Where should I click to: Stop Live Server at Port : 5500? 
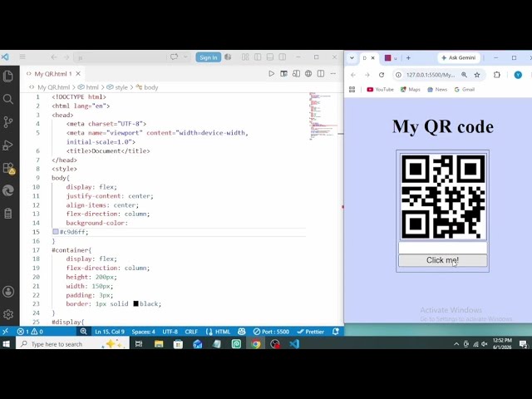point(271,332)
